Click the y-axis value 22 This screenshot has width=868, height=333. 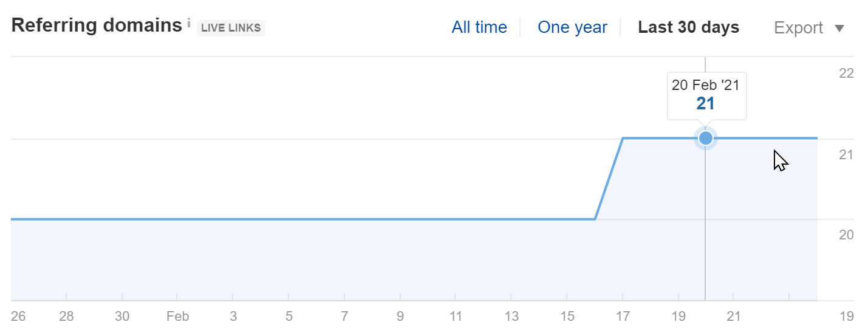coord(846,74)
